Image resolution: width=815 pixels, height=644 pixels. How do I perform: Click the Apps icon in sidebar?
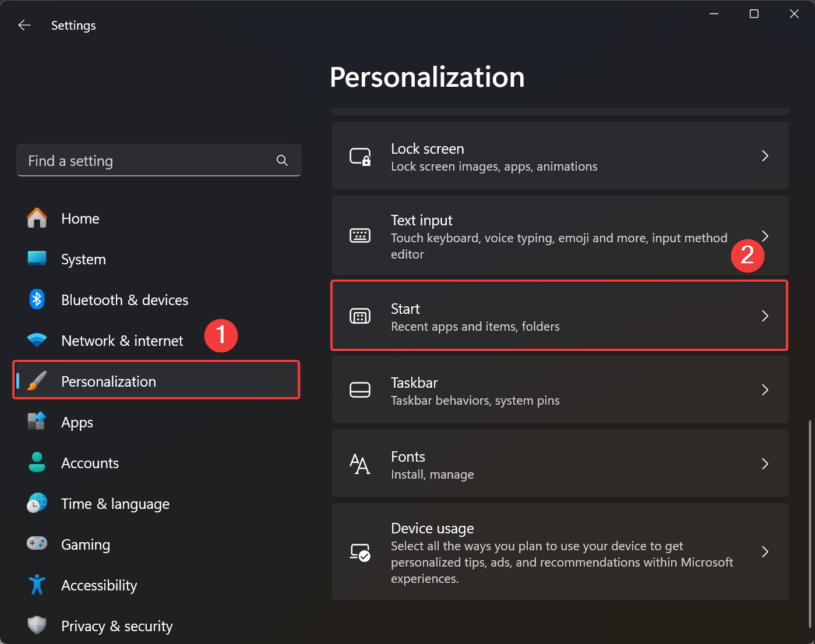tap(37, 421)
